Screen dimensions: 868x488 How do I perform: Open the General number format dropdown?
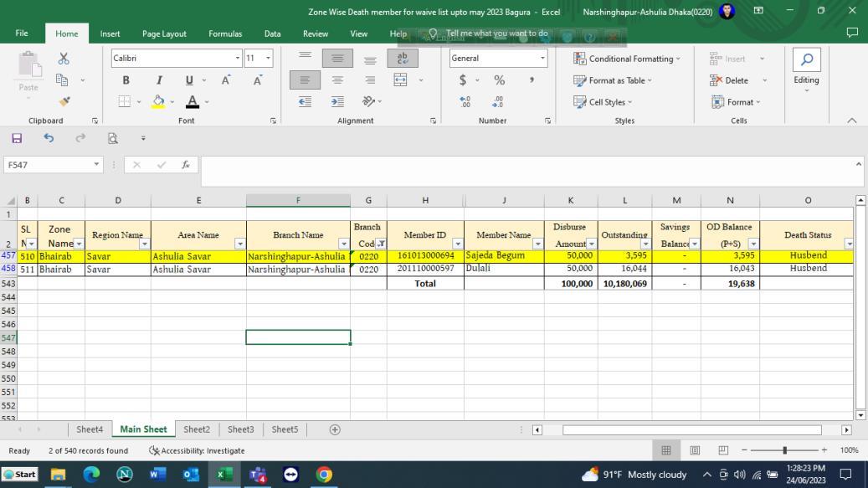pos(542,58)
